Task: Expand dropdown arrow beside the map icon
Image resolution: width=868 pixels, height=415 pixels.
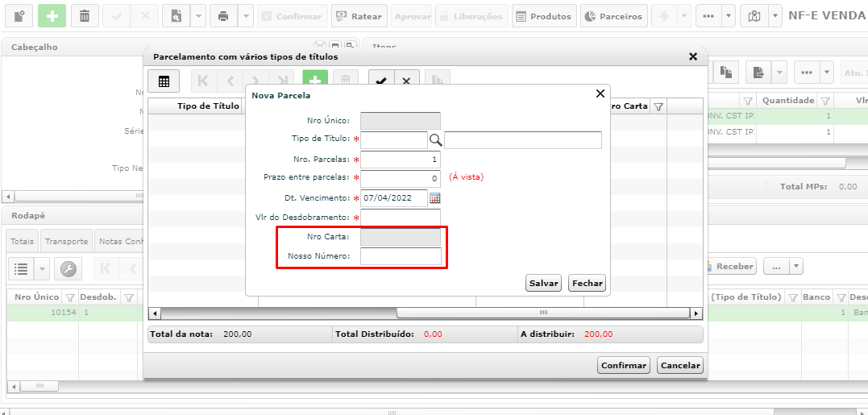Action: [775, 16]
